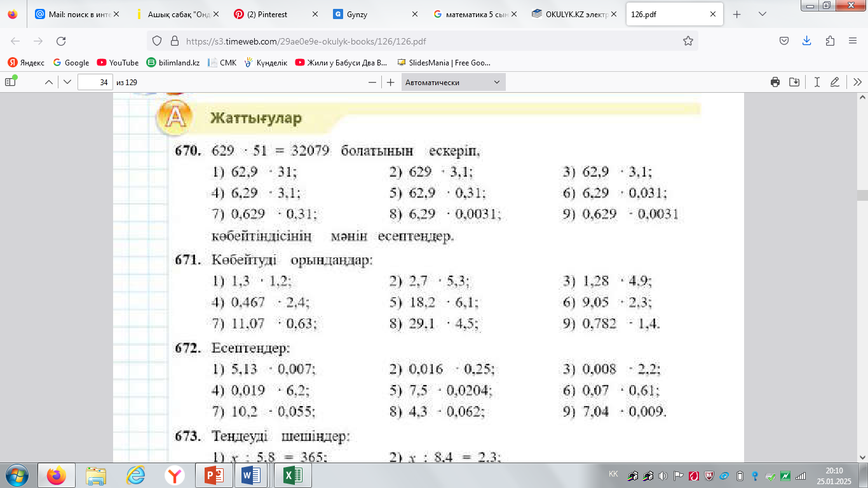Viewport: 868px width, 488px height.
Task: Open the Pocket save icon
Action: (784, 41)
